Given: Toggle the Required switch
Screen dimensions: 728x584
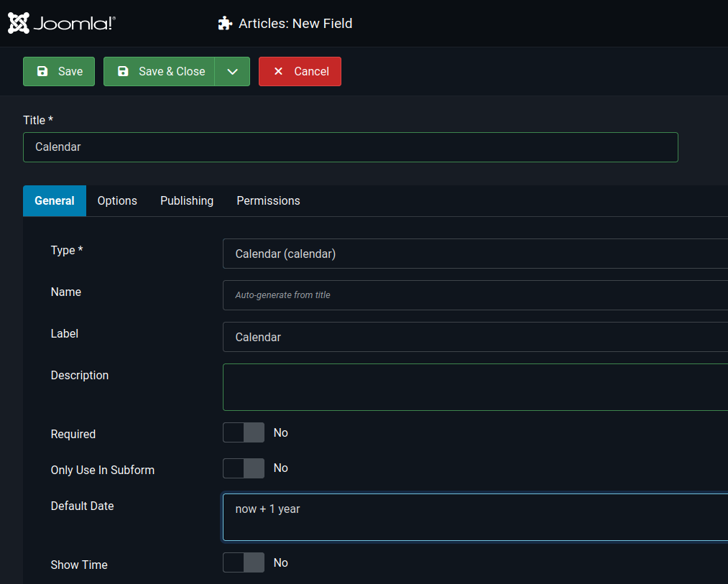Looking at the screenshot, I should 244,432.
